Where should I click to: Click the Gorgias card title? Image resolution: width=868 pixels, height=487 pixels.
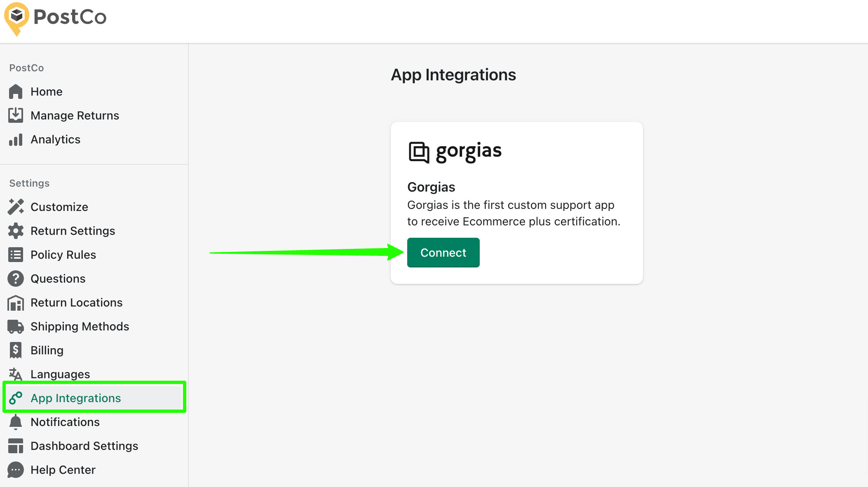pos(431,187)
